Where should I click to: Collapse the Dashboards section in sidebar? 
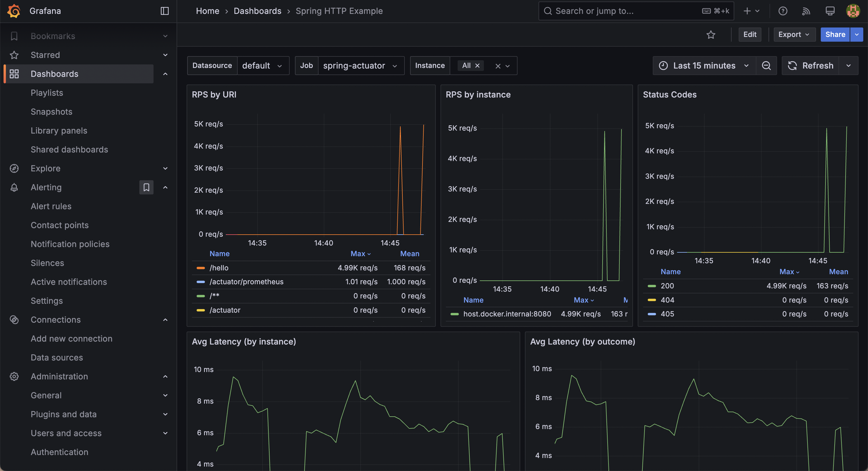coord(165,74)
